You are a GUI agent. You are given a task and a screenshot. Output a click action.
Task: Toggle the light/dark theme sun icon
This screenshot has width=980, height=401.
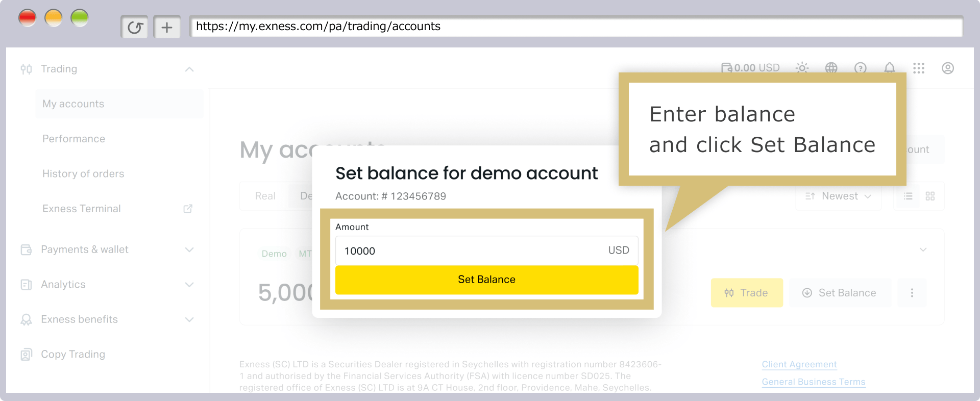pos(802,68)
